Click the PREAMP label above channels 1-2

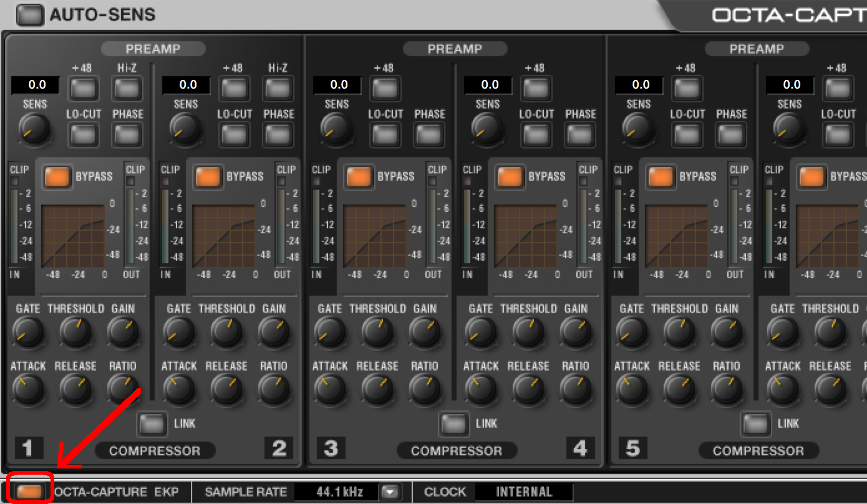153,49
